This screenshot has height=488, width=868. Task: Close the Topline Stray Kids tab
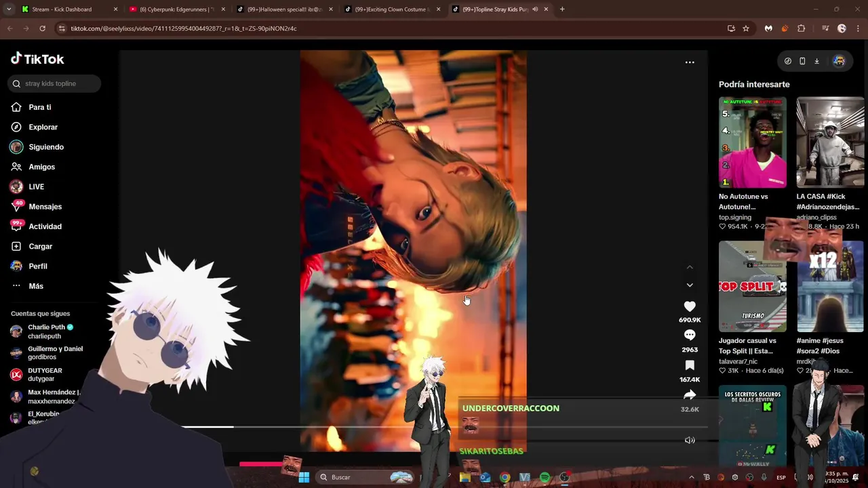tap(546, 9)
